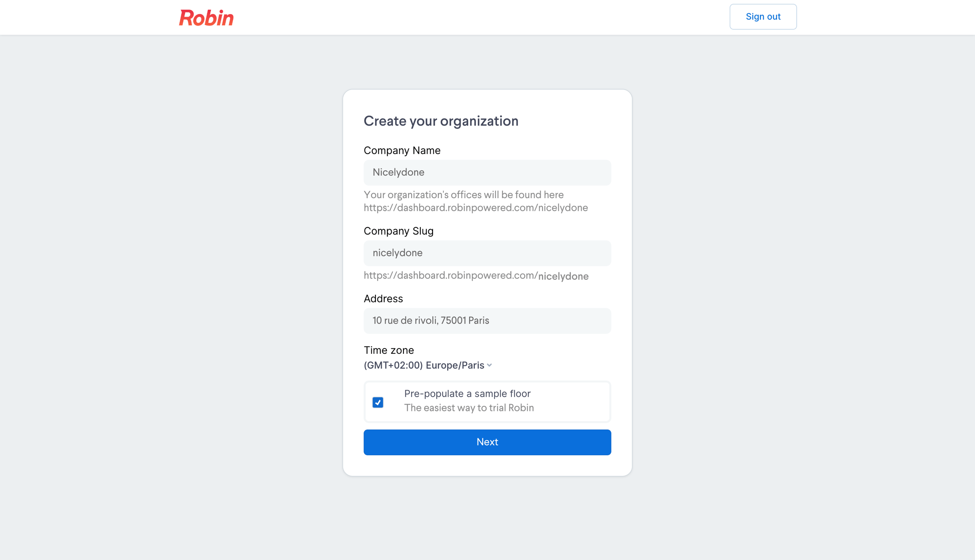This screenshot has width=975, height=560.
Task: Click the 'Address' label
Action: (x=383, y=299)
